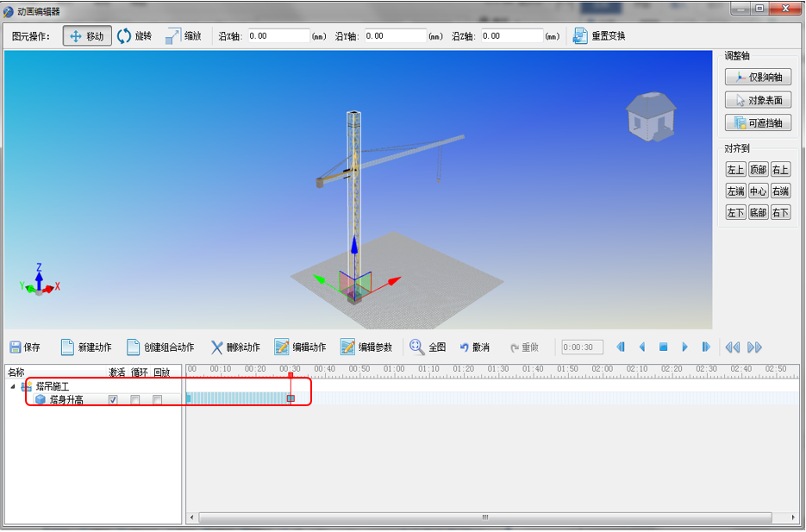Align to 右下 bottom-right

coord(780,212)
